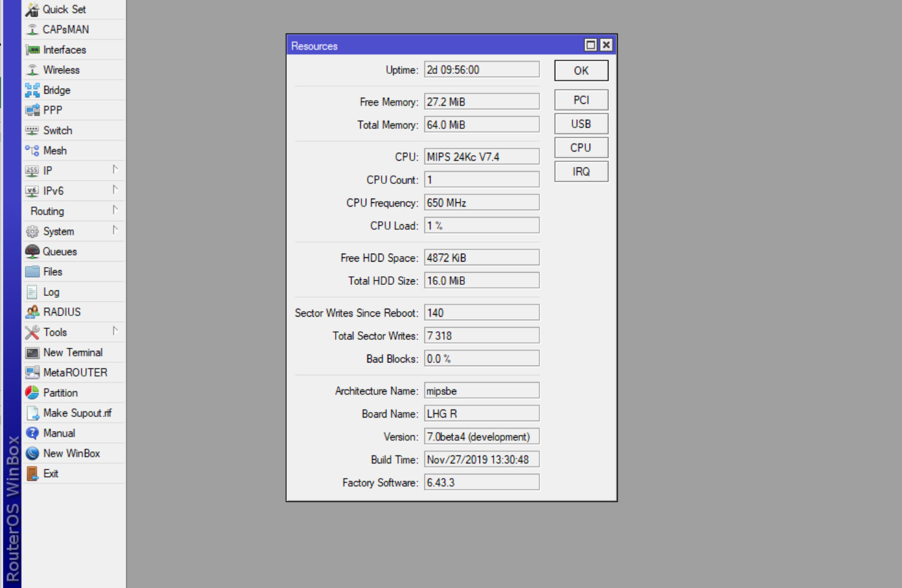Click the Total Memory field
This screenshot has width=902, height=588.
482,125
